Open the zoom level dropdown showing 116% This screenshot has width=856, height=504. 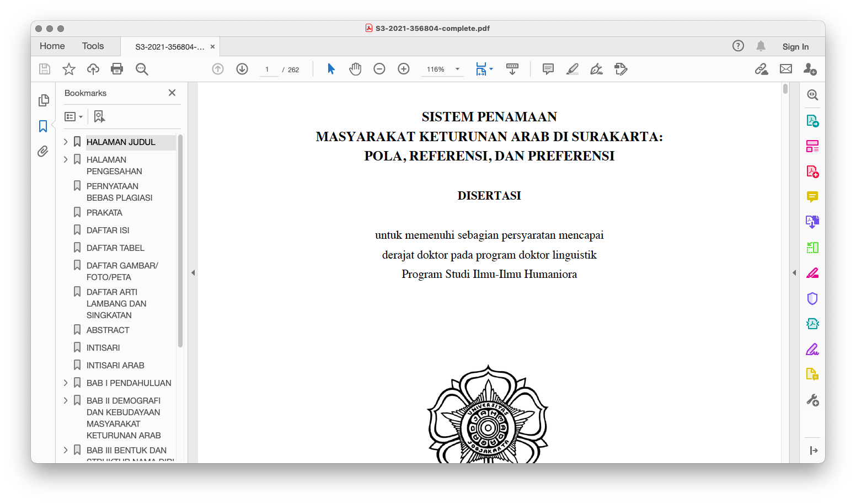coord(442,69)
